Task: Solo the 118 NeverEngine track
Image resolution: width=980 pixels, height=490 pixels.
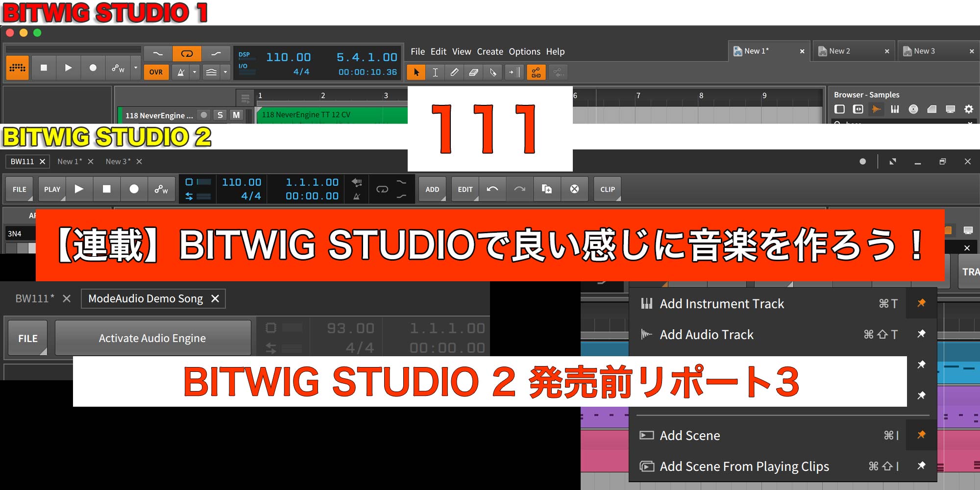Action: tap(220, 115)
